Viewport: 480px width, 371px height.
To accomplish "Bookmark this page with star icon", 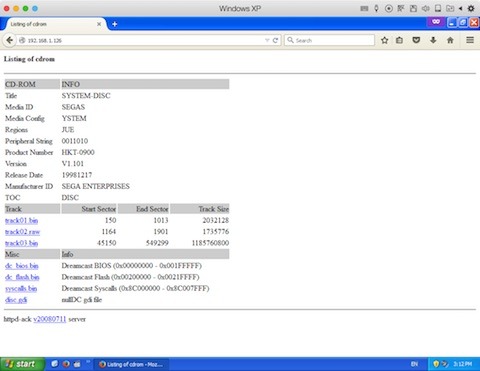I will [385, 40].
